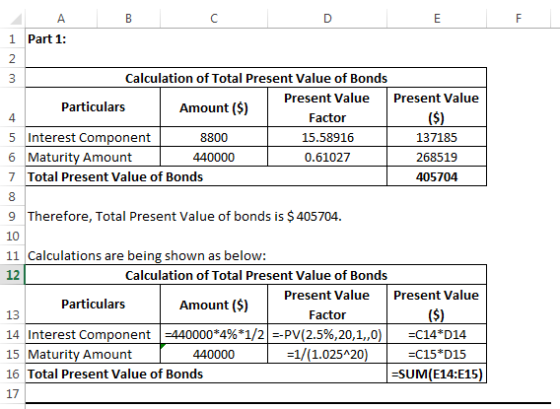Select the row 6 cell with 440000
560x409 pixels.
(x=214, y=157)
